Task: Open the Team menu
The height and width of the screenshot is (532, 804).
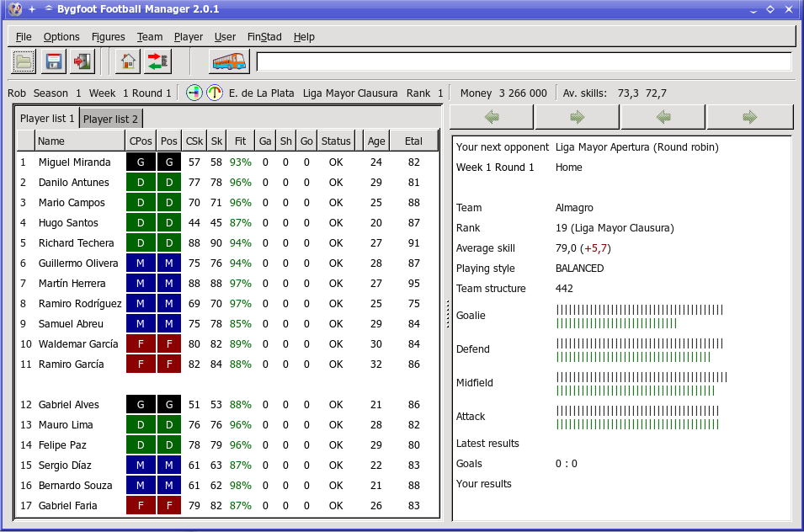Action: tap(150, 37)
